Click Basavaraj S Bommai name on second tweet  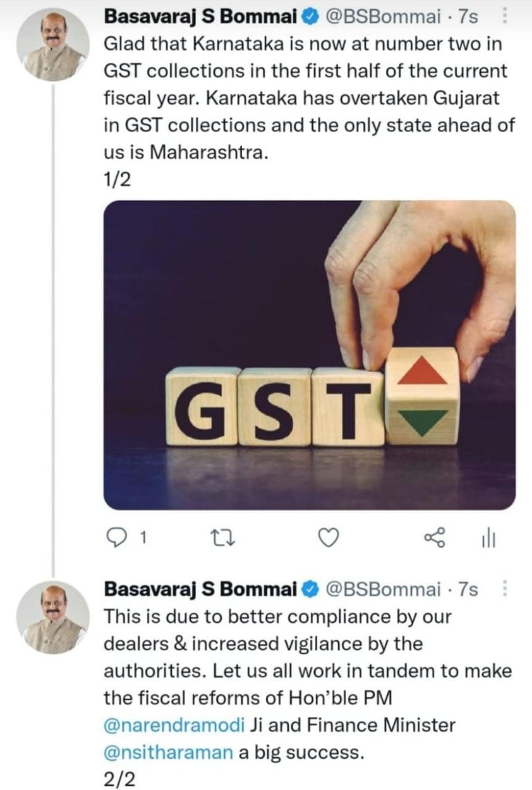[x=201, y=590]
